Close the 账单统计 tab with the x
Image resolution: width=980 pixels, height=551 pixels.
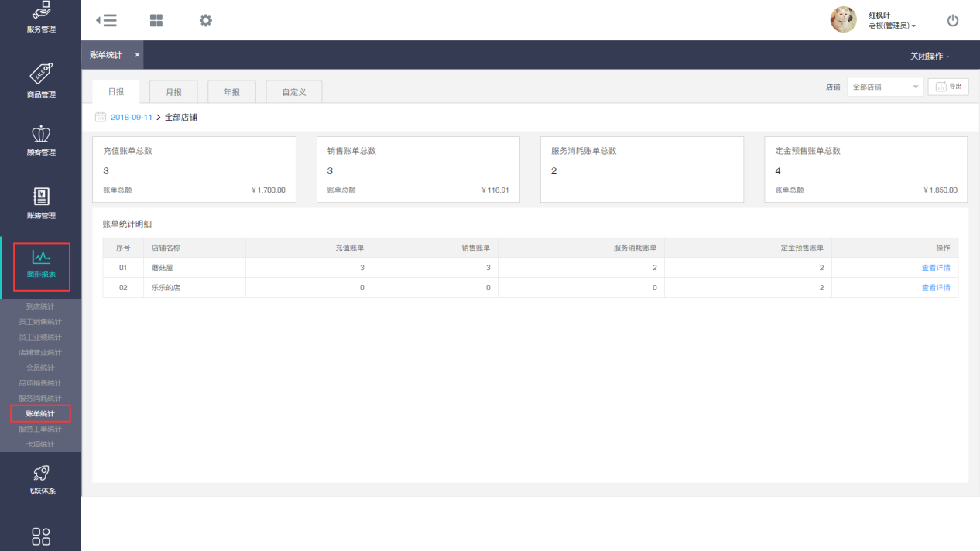(137, 55)
